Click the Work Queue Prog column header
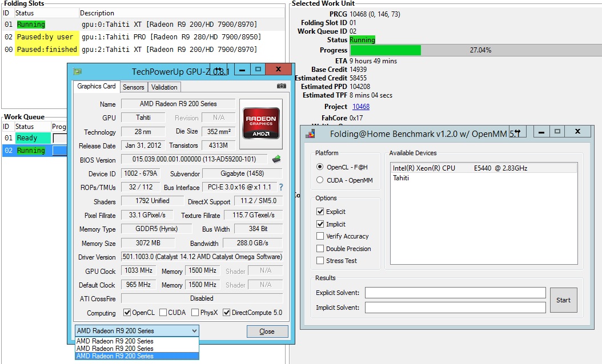 pos(59,127)
